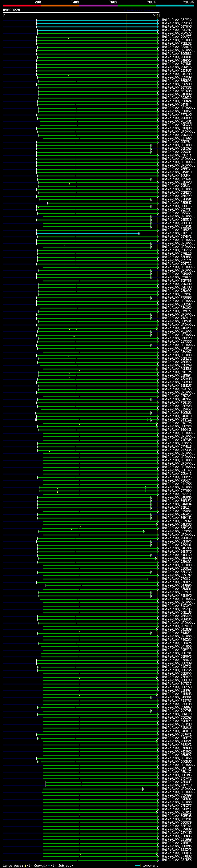Open hit UniRef100_P11766
The height and width of the screenshot is (868, 197).
point(176,484)
